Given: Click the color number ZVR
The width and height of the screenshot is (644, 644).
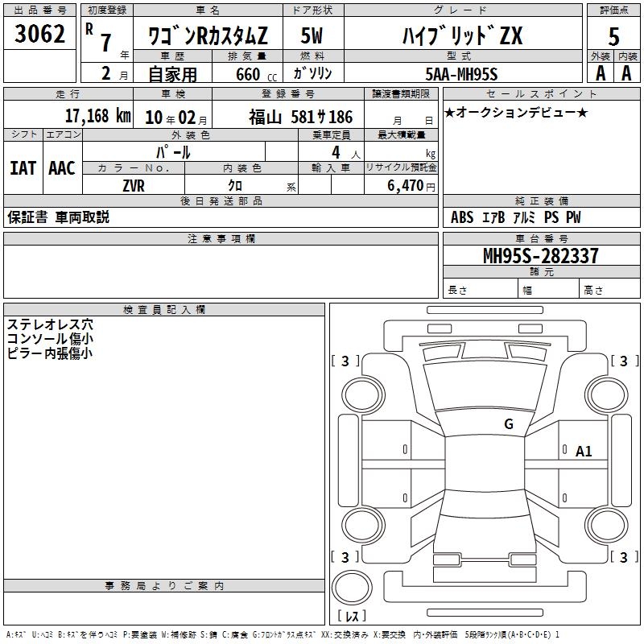Looking at the screenshot, I should 134,185.
